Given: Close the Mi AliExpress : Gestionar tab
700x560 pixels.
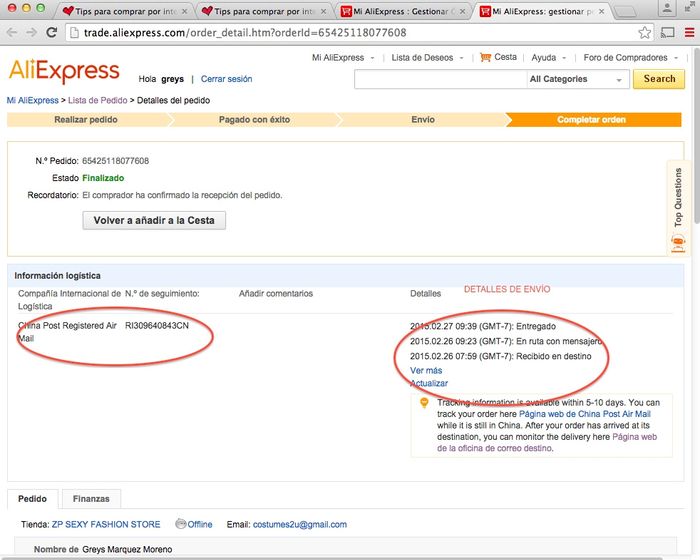Looking at the screenshot, I should (462, 12).
